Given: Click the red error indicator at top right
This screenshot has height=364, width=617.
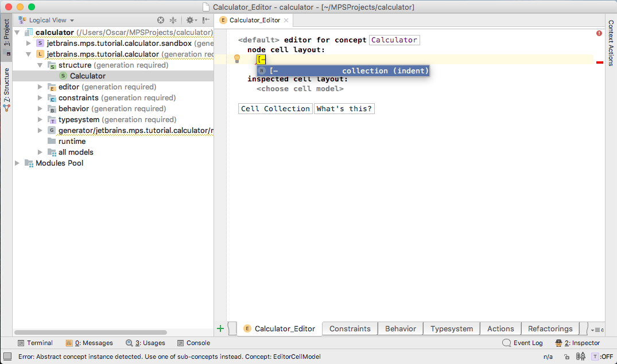Looking at the screenshot, I should (599, 34).
